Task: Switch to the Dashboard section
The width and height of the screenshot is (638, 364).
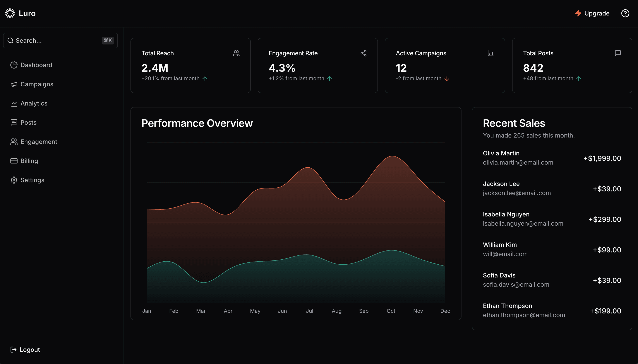Action: 36,65
